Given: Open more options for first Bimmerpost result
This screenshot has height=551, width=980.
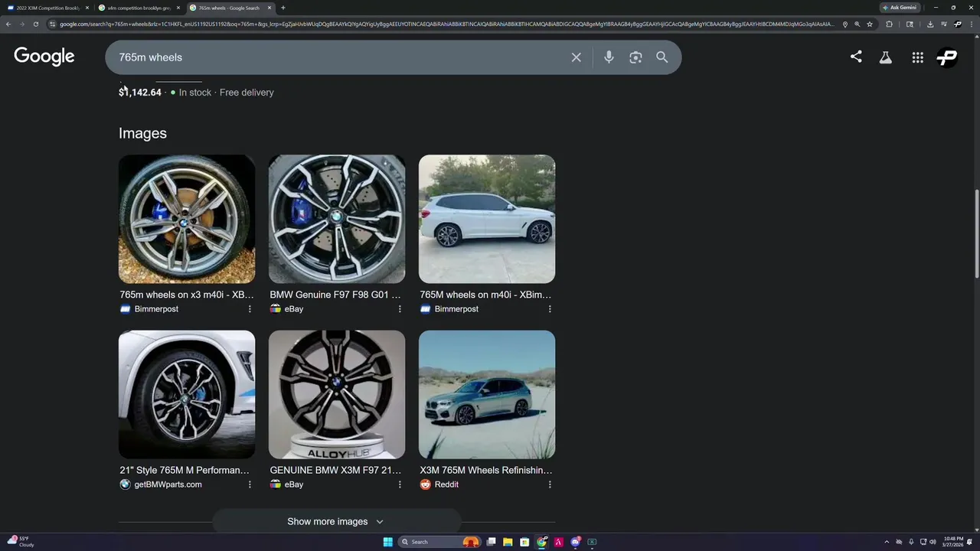Looking at the screenshot, I should pos(250,309).
